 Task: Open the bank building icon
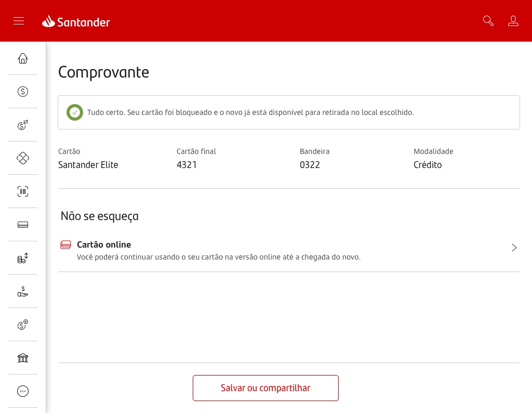[x=23, y=358]
